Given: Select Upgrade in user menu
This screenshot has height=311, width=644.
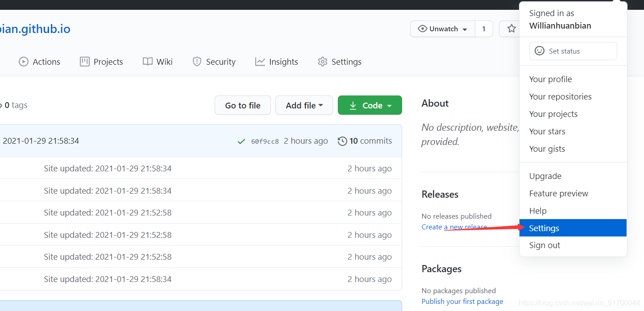Looking at the screenshot, I should pos(573,176).
